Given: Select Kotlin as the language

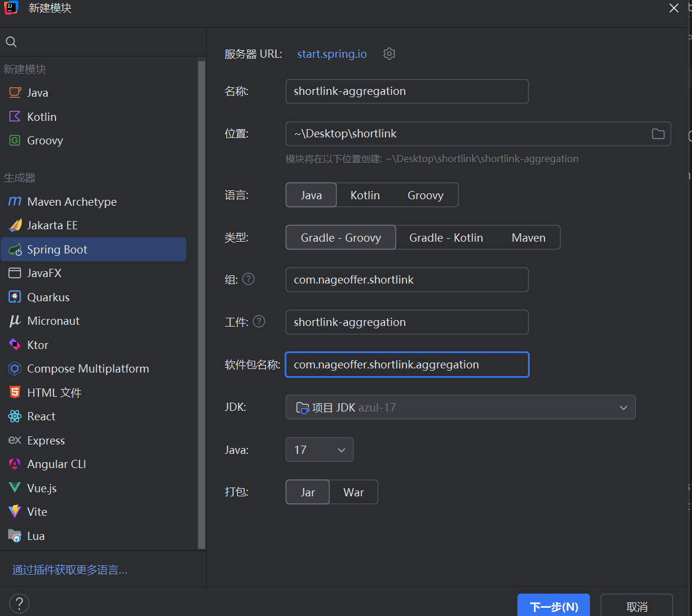Looking at the screenshot, I should 365,195.
